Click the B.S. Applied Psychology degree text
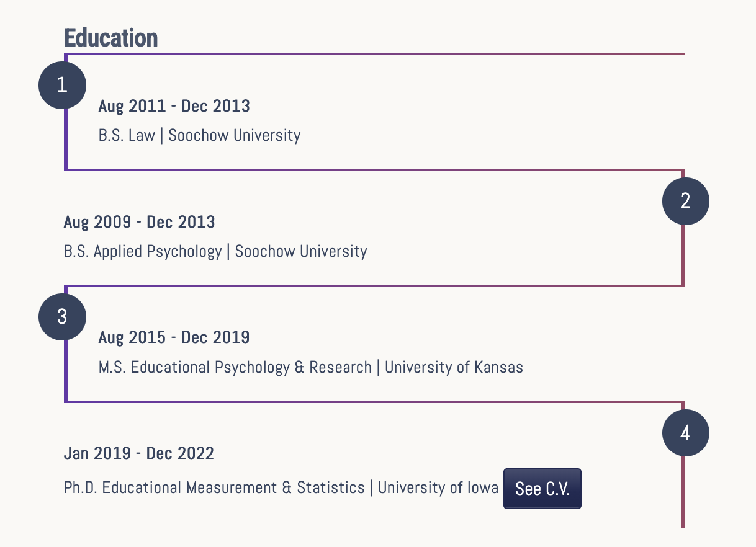The width and height of the screenshot is (756, 547). 143,251
